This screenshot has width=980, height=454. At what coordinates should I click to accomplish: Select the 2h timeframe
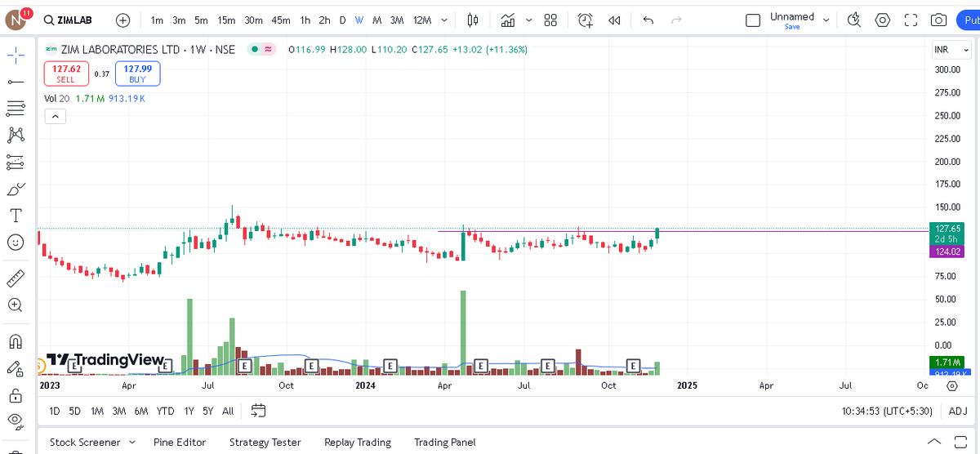click(324, 20)
